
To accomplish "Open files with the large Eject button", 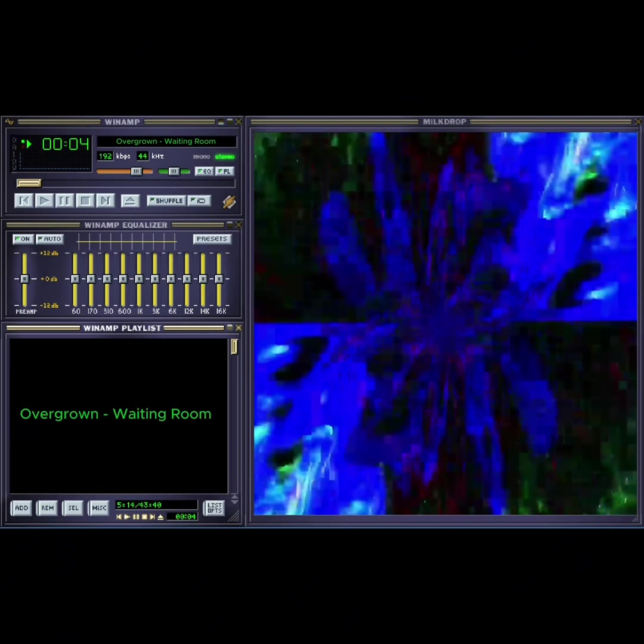I will click(x=130, y=201).
